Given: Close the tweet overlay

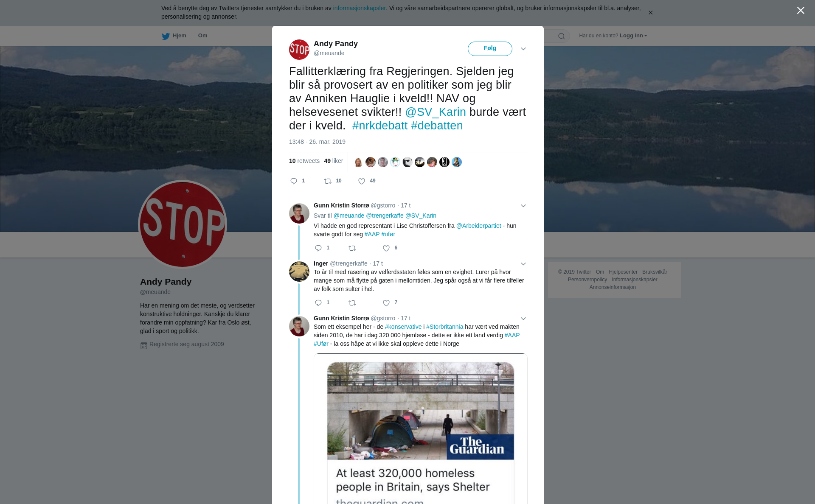Looking at the screenshot, I should (801, 11).
